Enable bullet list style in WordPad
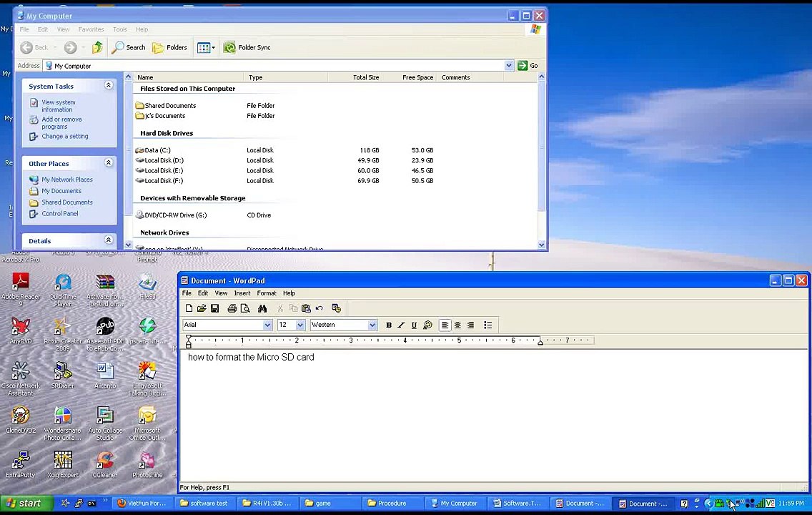The image size is (812, 515). 487,325
